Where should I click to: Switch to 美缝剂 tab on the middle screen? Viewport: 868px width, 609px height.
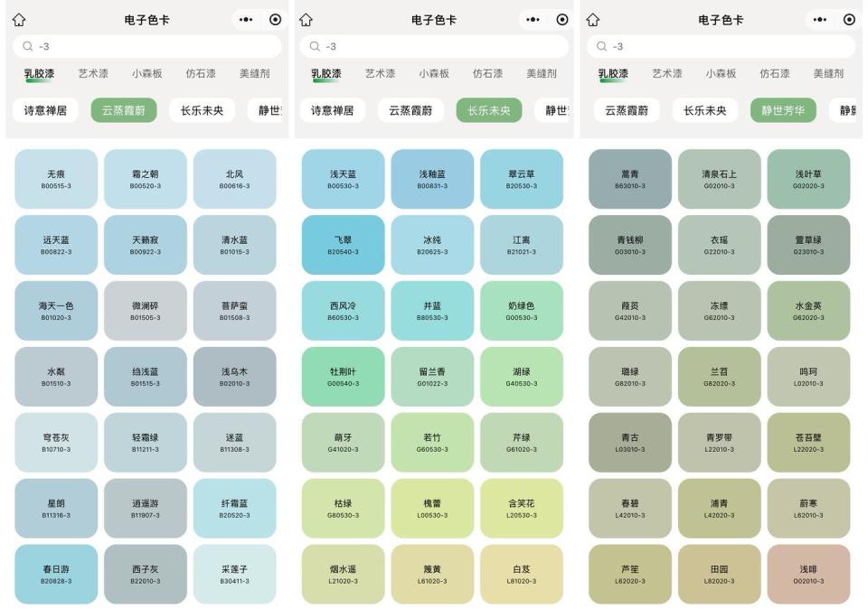pyautogui.click(x=541, y=73)
